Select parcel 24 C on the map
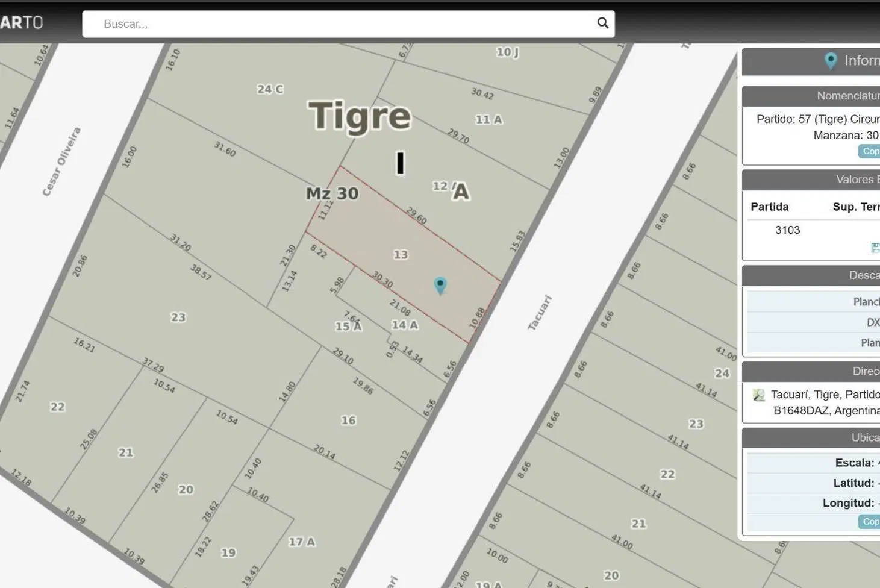 [270, 89]
